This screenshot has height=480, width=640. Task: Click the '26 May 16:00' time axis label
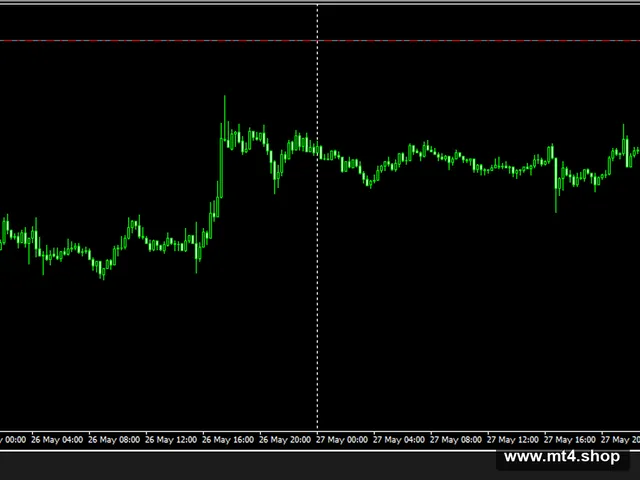(x=228, y=440)
